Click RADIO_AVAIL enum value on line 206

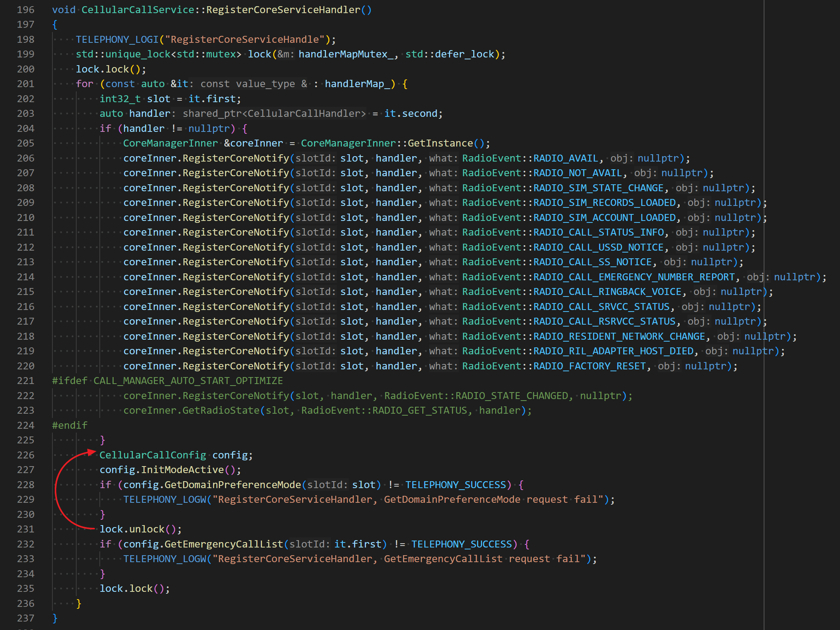pyautogui.click(x=565, y=158)
